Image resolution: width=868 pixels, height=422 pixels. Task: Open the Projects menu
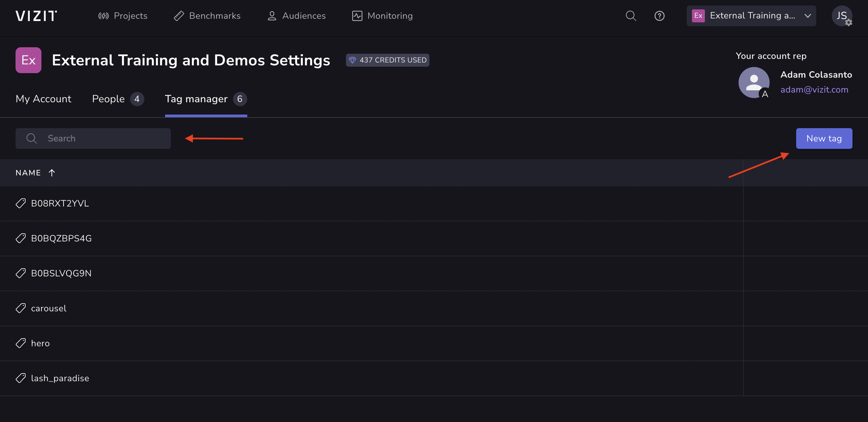coord(123,16)
